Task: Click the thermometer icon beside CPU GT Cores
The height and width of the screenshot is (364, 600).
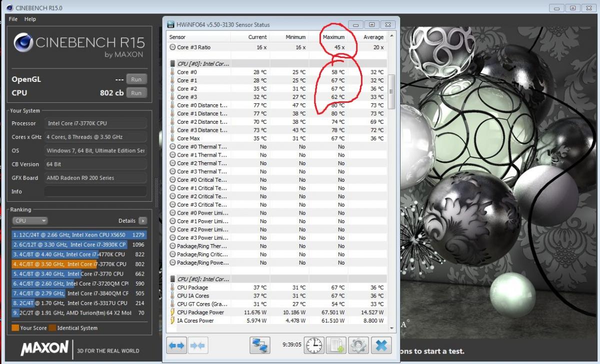Action: [172, 304]
